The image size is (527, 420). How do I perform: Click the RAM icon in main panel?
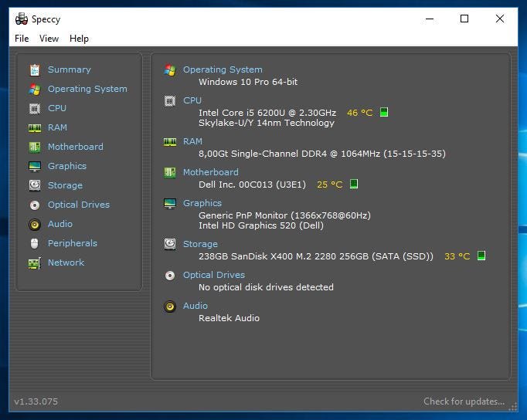(x=170, y=142)
